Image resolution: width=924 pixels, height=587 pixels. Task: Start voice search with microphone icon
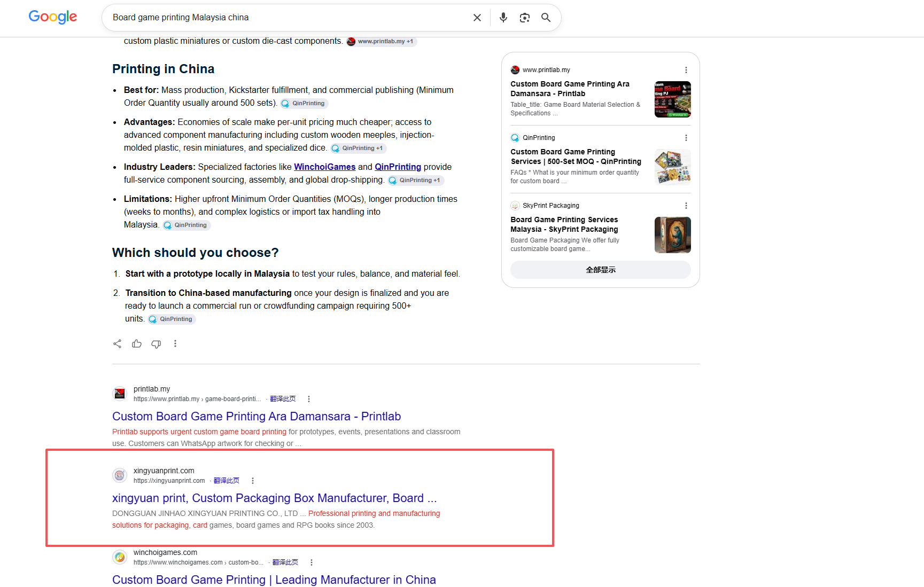click(503, 18)
